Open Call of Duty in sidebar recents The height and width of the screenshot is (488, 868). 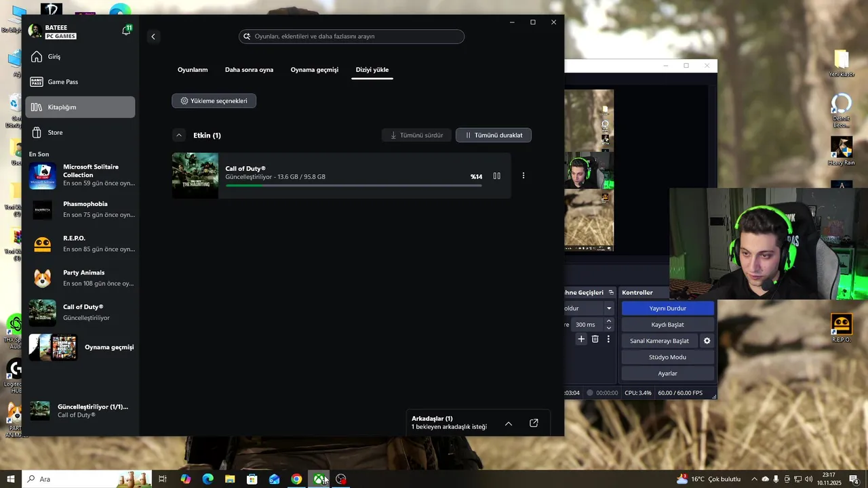click(x=81, y=312)
